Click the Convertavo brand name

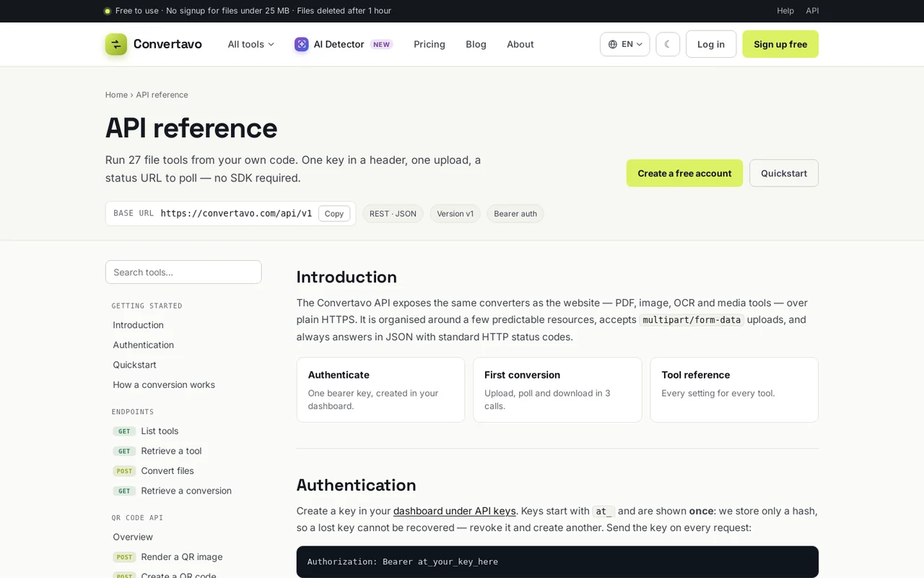(167, 44)
